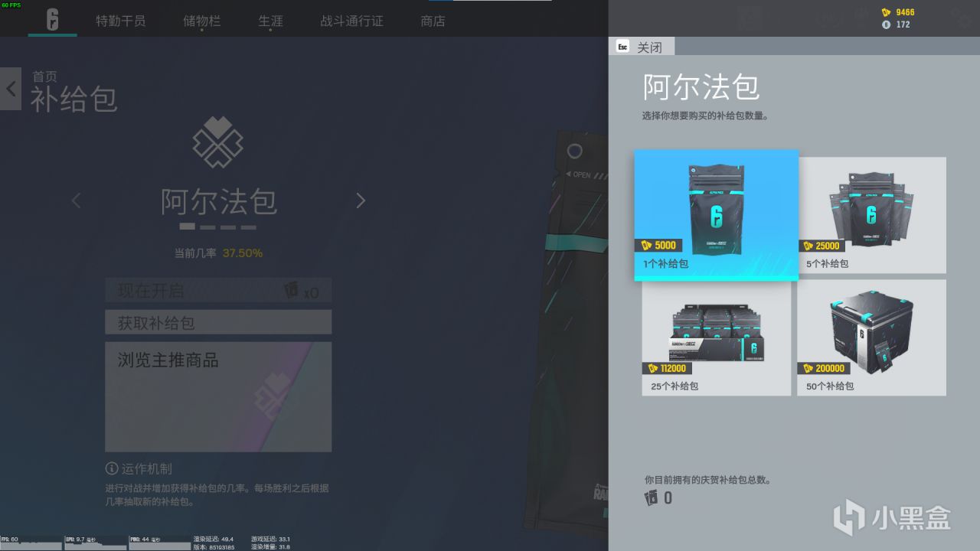The width and height of the screenshot is (980, 551).
Task: Click the 5000 price tag
Action: (x=658, y=246)
